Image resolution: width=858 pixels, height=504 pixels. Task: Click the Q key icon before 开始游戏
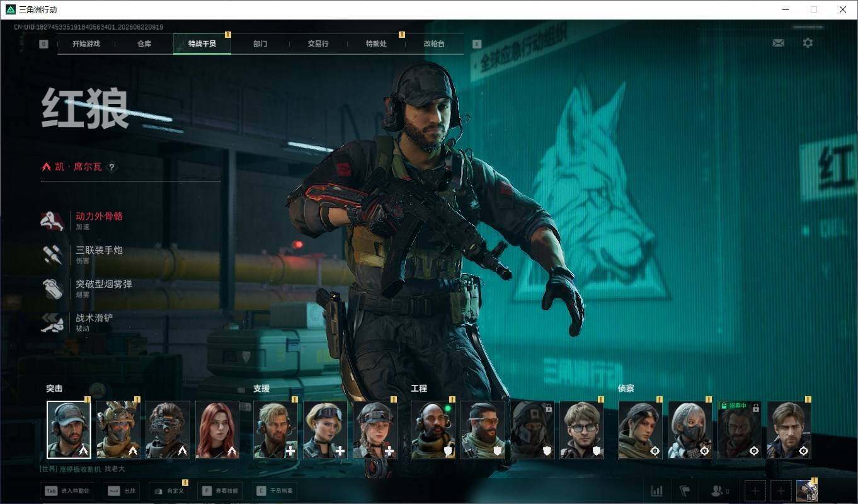[x=43, y=44]
